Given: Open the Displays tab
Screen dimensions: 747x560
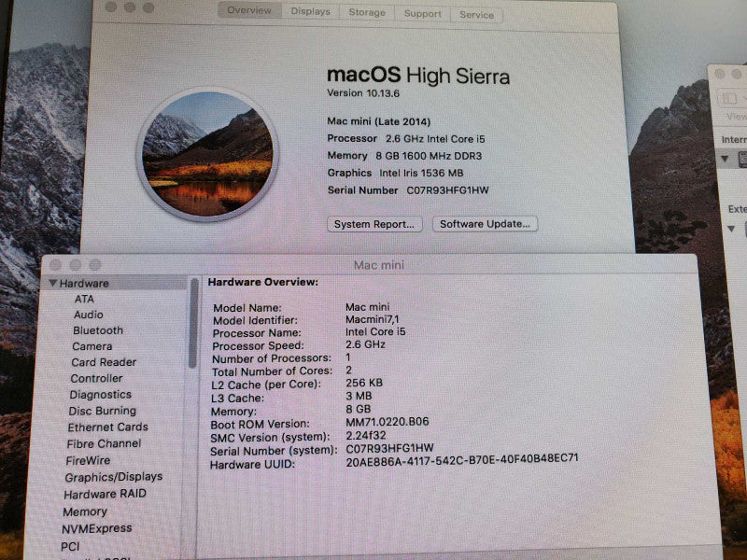Looking at the screenshot, I should click(x=310, y=11).
